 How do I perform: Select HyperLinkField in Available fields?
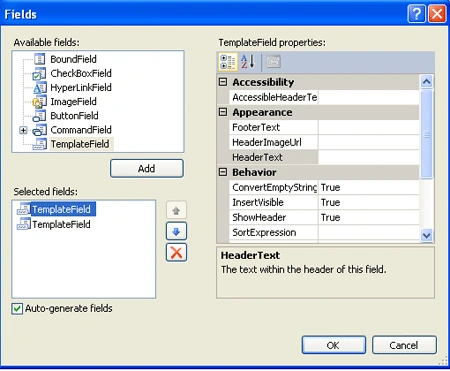(x=81, y=87)
